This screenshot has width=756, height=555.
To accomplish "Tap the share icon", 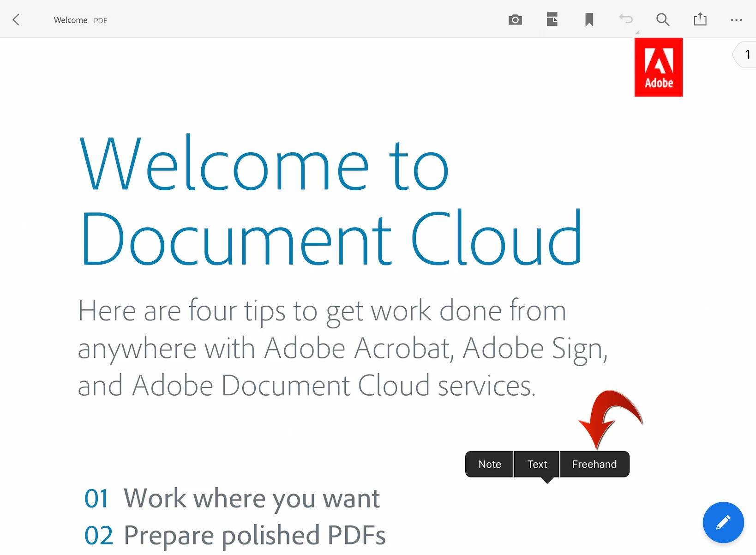I will 700,19.
